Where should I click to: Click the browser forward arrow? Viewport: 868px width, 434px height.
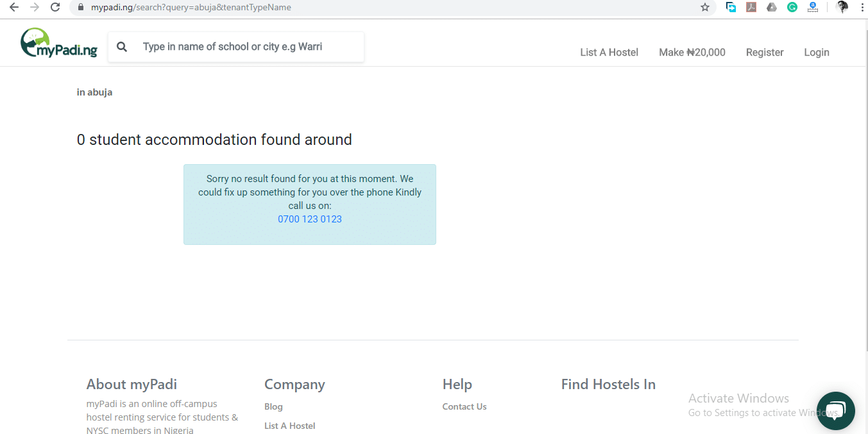35,7
